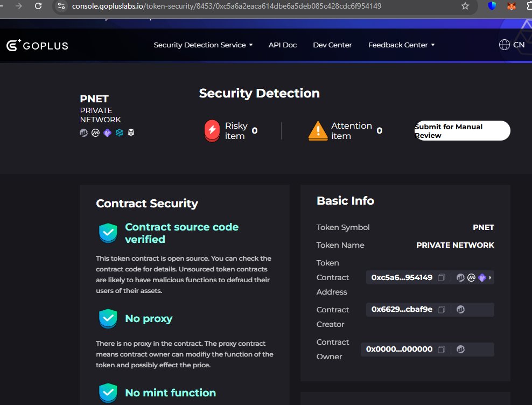Screen dimensions: 532x405
Task: Switch language to CN
Action: point(519,45)
